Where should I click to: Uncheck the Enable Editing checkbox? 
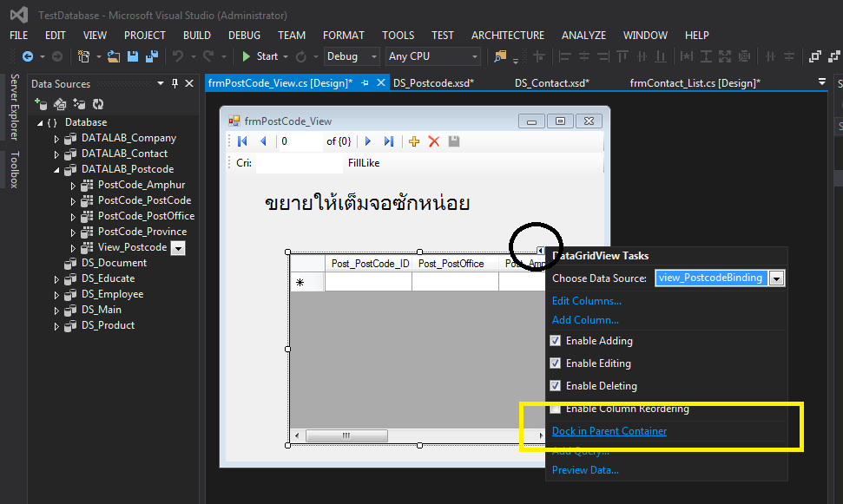tap(556, 363)
